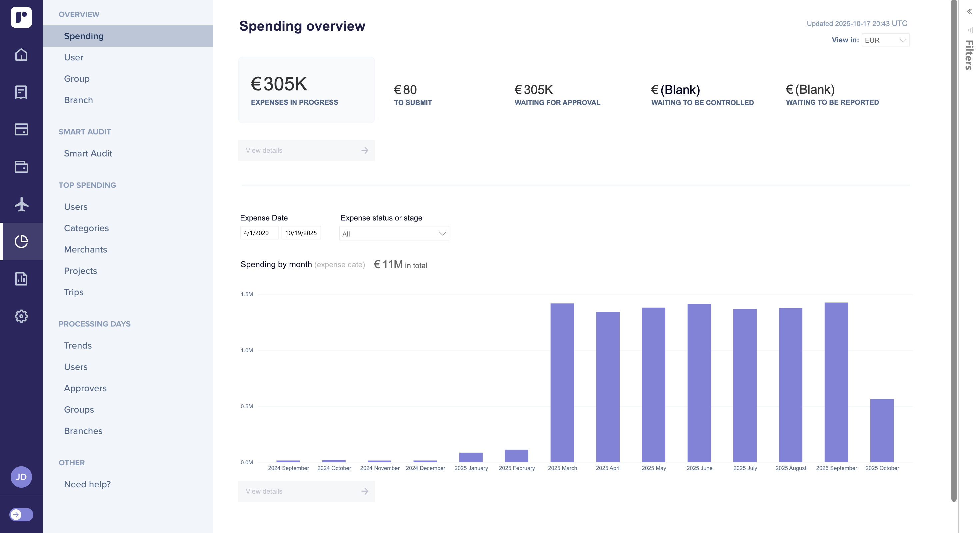Open the Smart Audit menu item
Viewport: 980px width, 533px height.
[88, 153]
